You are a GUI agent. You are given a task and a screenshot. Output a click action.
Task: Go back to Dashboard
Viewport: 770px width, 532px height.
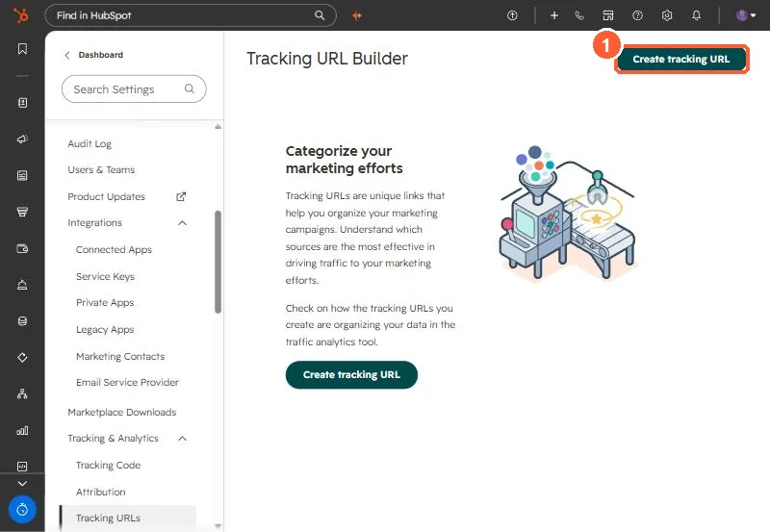point(93,55)
